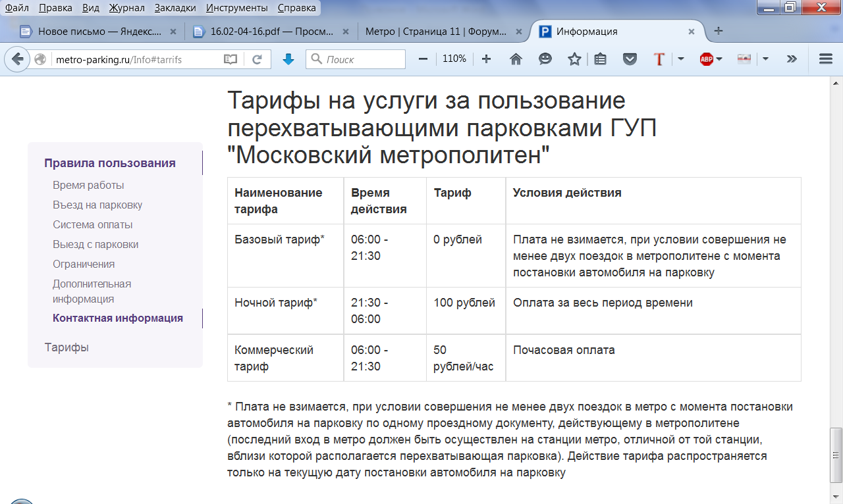843x504 pixels.
Task: Open a new tab with plus button
Action: (718, 31)
